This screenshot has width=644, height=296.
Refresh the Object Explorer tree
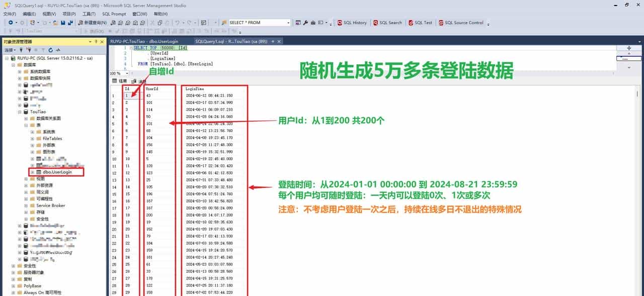click(x=50, y=50)
